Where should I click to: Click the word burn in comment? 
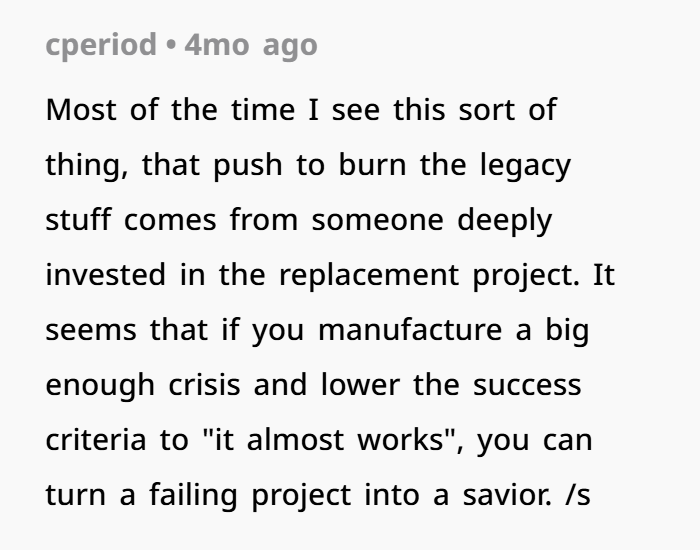372,165
